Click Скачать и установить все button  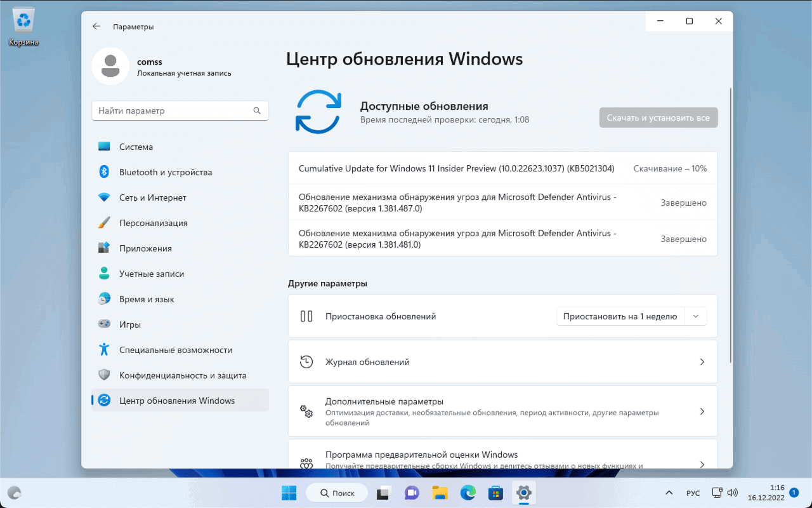click(x=658, y=117)
